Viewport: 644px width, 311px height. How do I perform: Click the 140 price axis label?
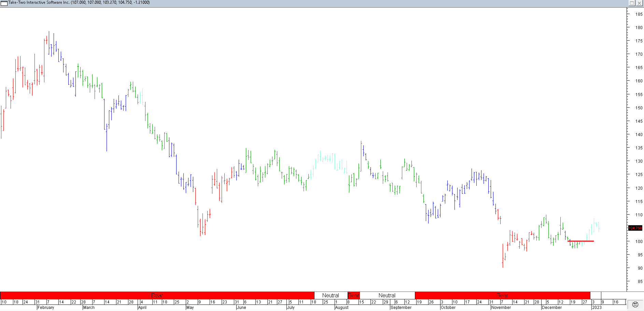click(639, 135)
